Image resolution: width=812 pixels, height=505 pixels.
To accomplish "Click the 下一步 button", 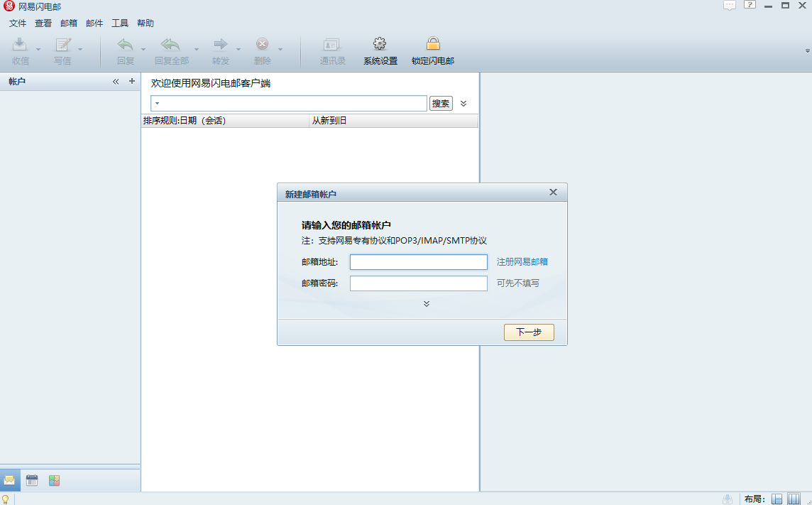I will (x=529, y=332).
